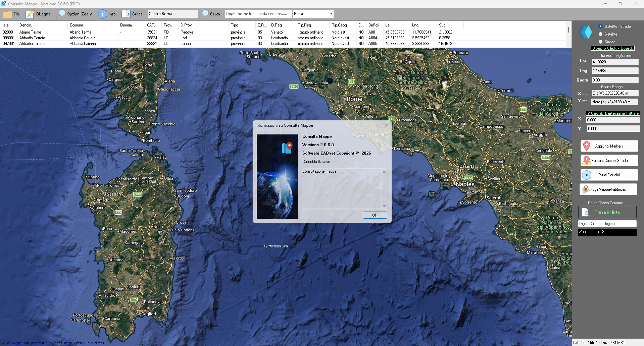Open Opzioni Zoom magnifier icon

pyautogui.click(x=61, y=14)
